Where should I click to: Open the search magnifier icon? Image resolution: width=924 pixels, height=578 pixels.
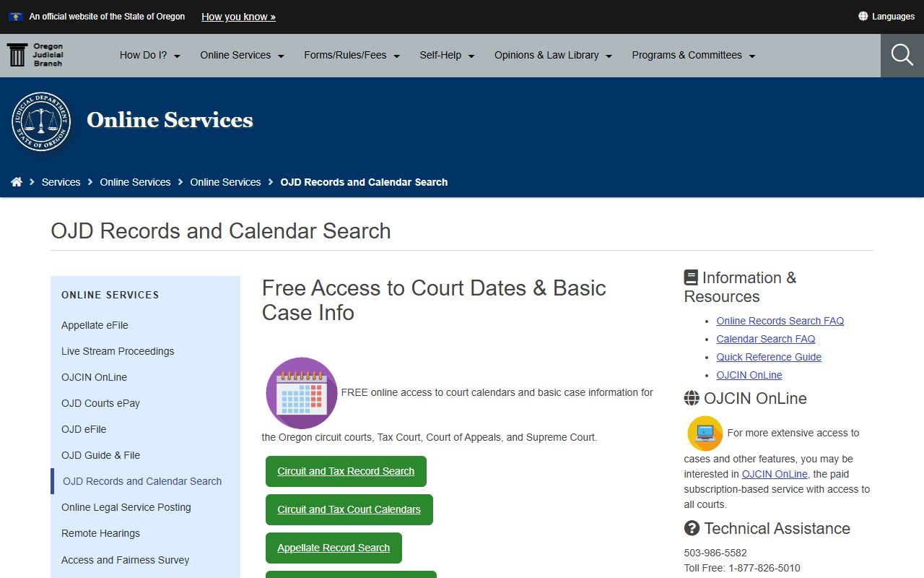(x=902, y=55)
